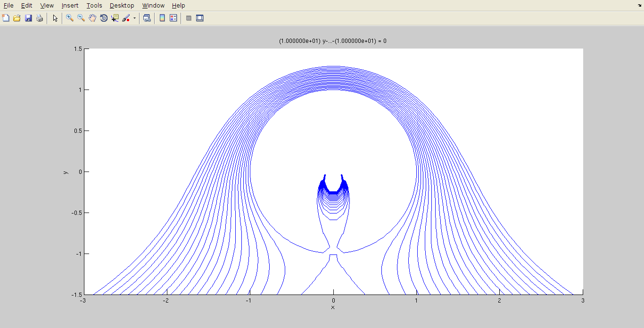Screen dimensions: 644x328
Task: Activate the Rotate 3D tool
Action: pyautogui.click(x=104, y=18)
